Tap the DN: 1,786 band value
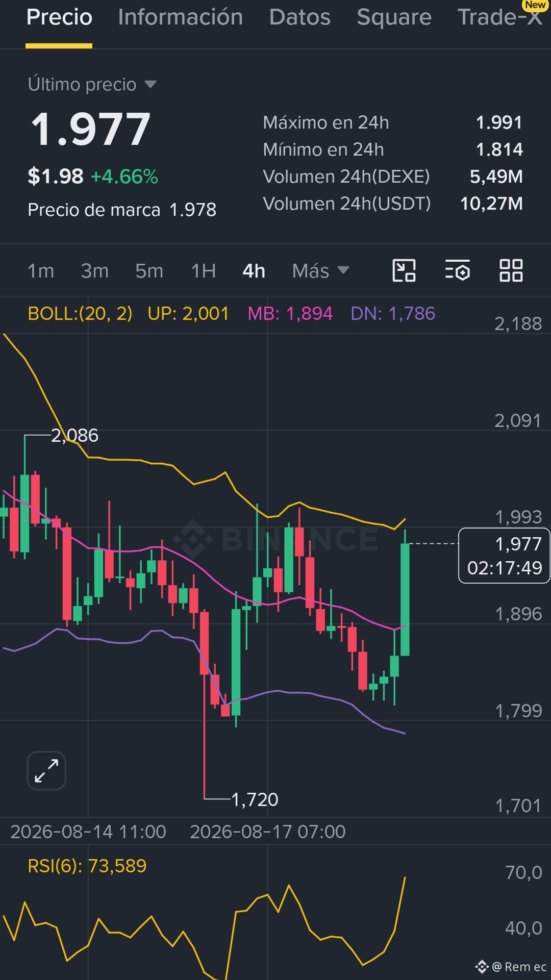The image size is (551, 980). tap(393, 313)
